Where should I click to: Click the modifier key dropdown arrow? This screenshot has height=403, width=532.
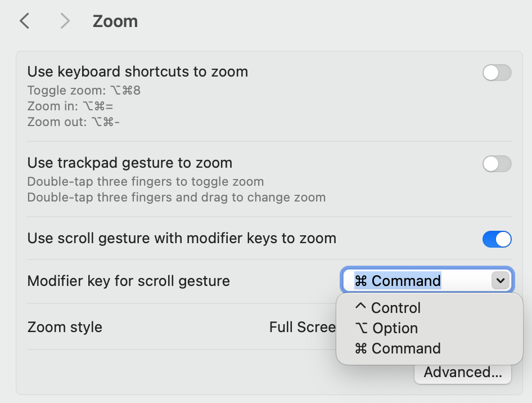click(x=500, y=280)
